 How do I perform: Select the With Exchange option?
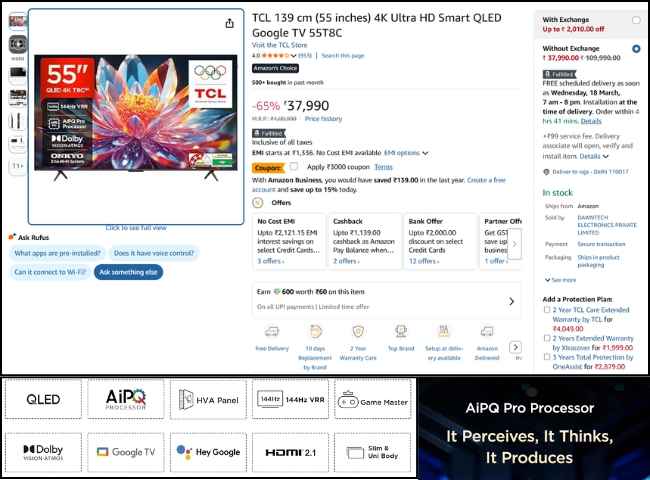point(636,19)
